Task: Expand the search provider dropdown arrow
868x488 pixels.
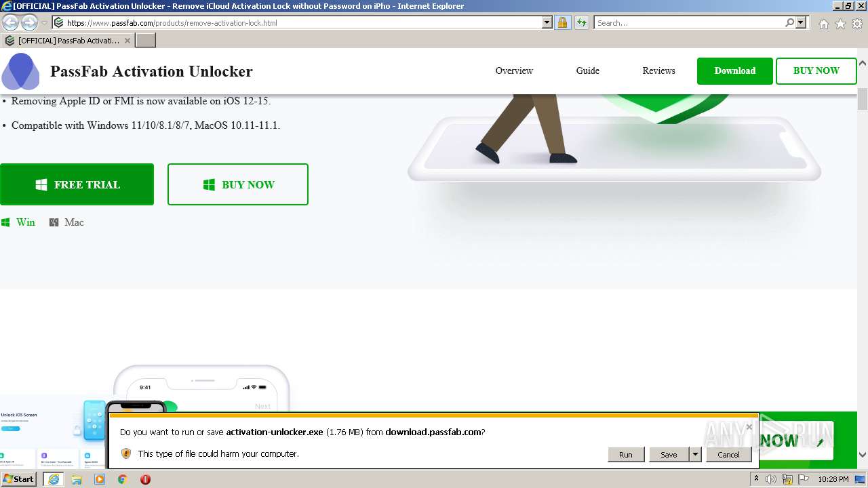Action: 802,23
